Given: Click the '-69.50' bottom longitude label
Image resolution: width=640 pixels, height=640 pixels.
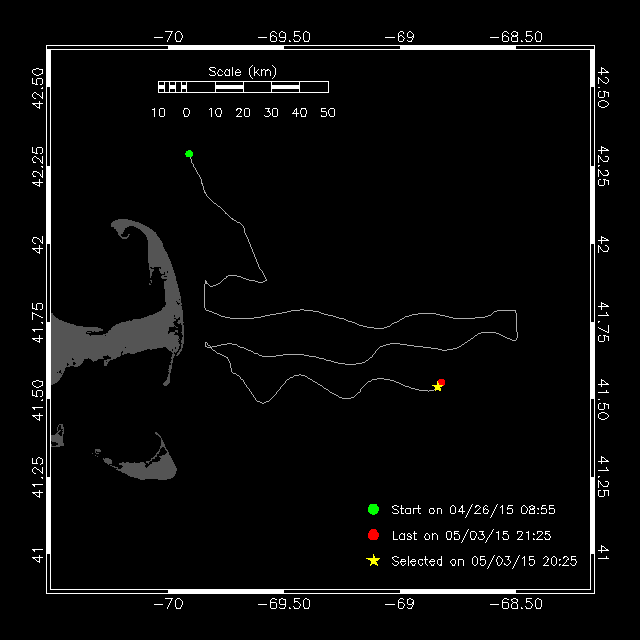Looking at the screenshot, I should (284, 604).
